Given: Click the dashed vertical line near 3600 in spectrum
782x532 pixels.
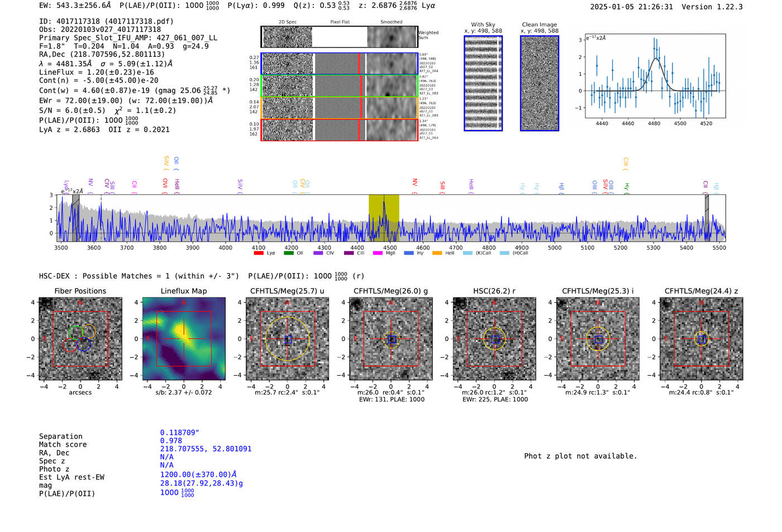Looking at the screenshot, I should coord(101,218).
